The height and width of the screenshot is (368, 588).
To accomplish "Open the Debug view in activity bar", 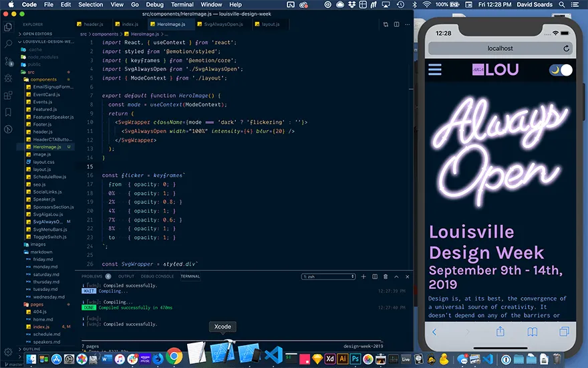I will (x=8, y=78).
